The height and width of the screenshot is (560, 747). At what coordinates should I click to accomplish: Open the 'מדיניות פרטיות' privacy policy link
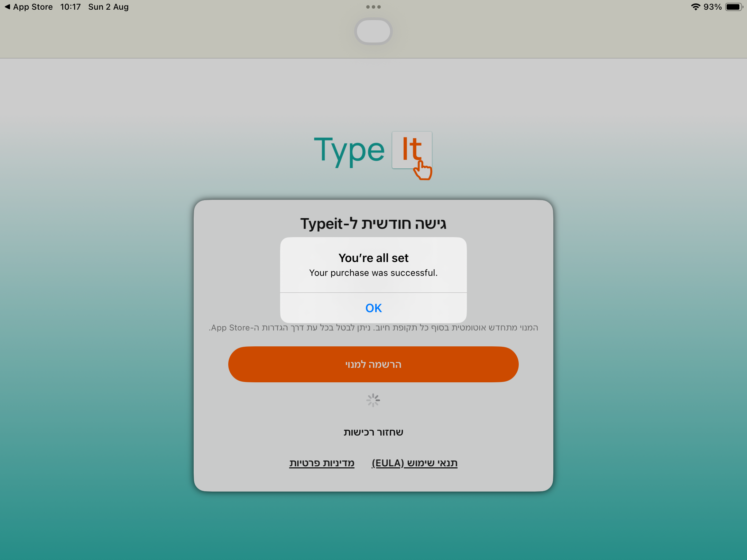tap(322, 463)
